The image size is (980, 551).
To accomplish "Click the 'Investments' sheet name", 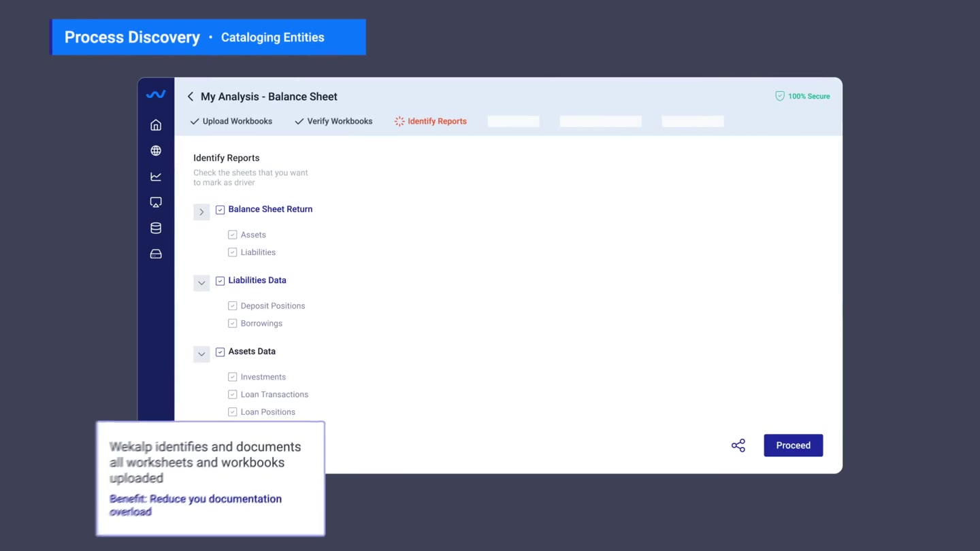I will (263, 377).
